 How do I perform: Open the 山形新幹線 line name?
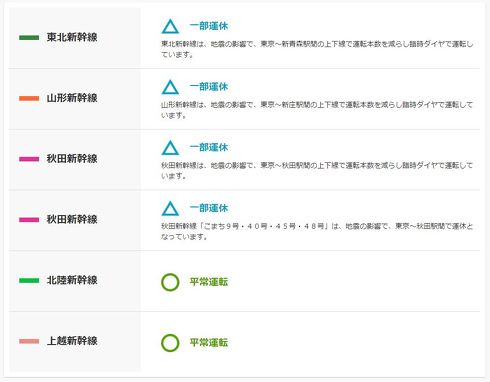[x=72, y=98]
